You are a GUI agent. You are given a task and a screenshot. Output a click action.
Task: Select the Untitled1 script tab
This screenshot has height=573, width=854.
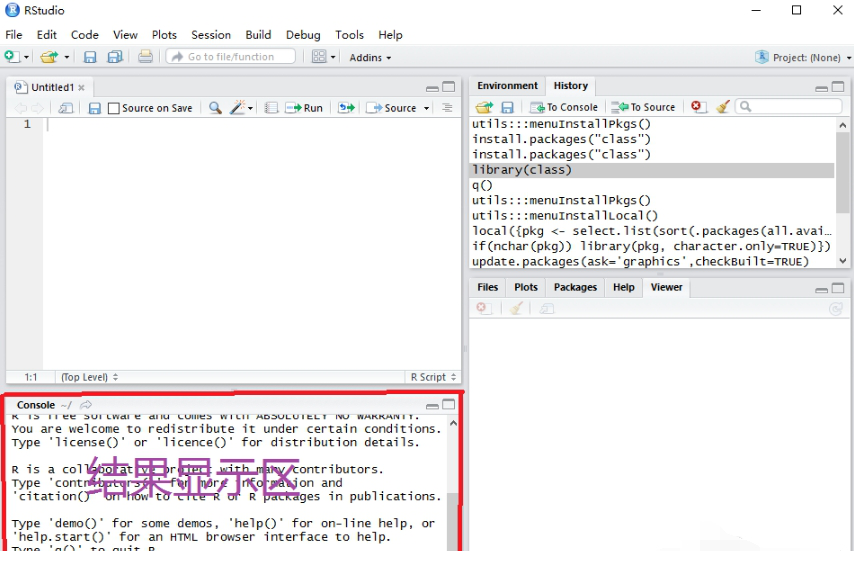pos(49,87)
